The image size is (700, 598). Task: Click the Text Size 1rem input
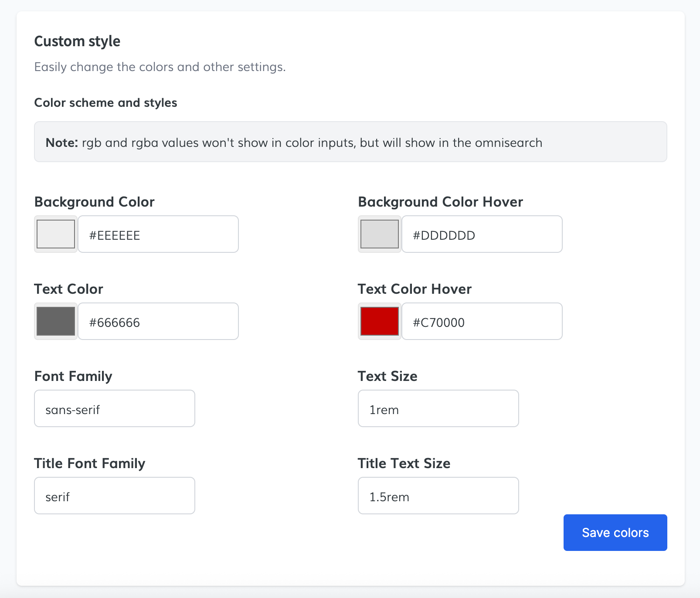(438, 409)
